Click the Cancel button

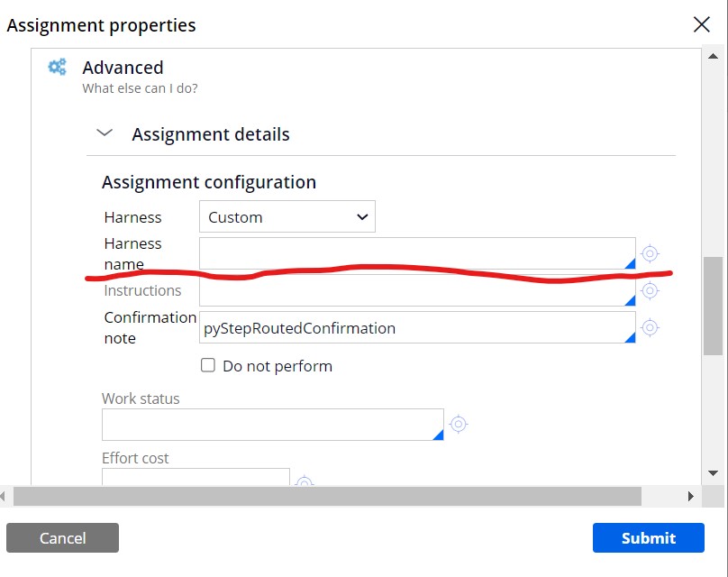[x=61, y=538]
